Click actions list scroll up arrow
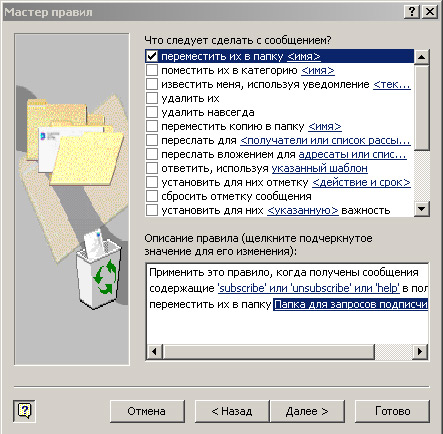This screenshot has width=443, height=434. (x=422, y=57)
